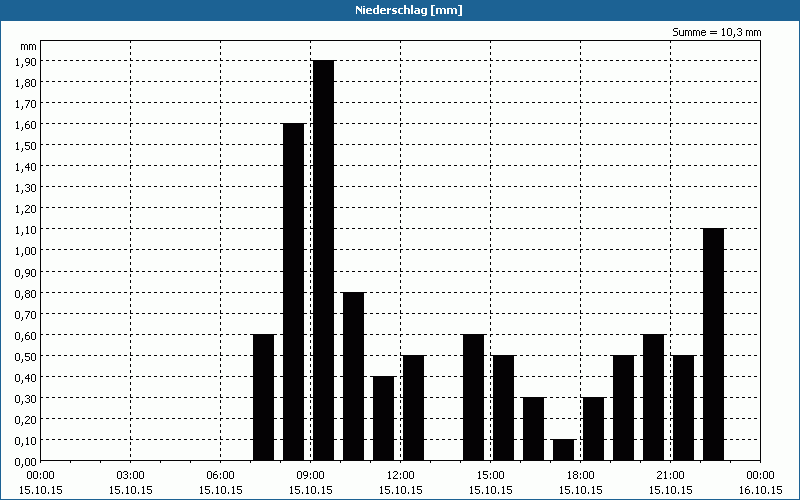
Task: Click the 0,80 y-axis label
Action: click(27, 293)
